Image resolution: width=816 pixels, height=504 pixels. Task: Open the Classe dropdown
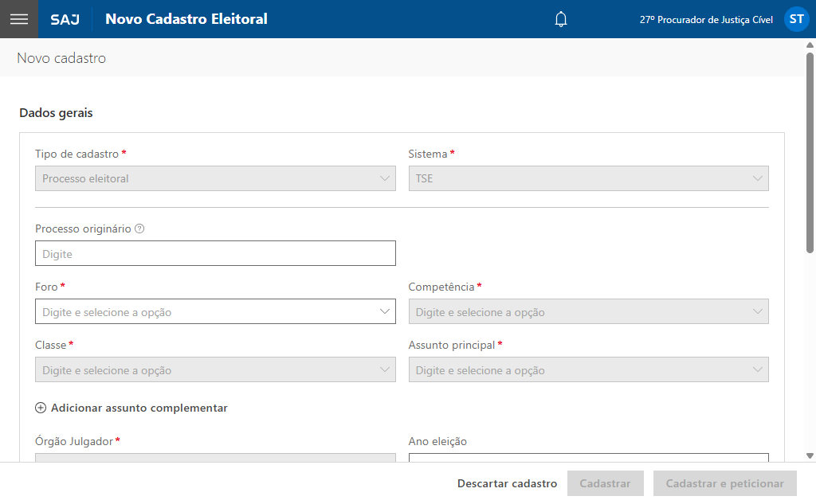(215, 369)
